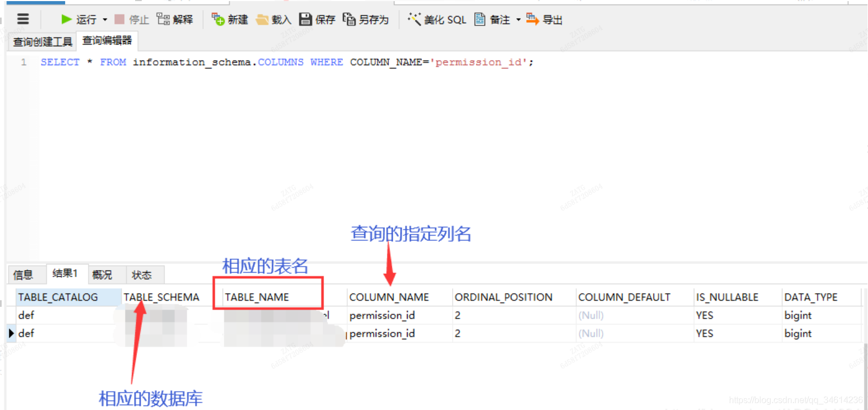Click the COLUMN_DEFAULT column header
The image size is (868, 410).
[x=635, y=297]
